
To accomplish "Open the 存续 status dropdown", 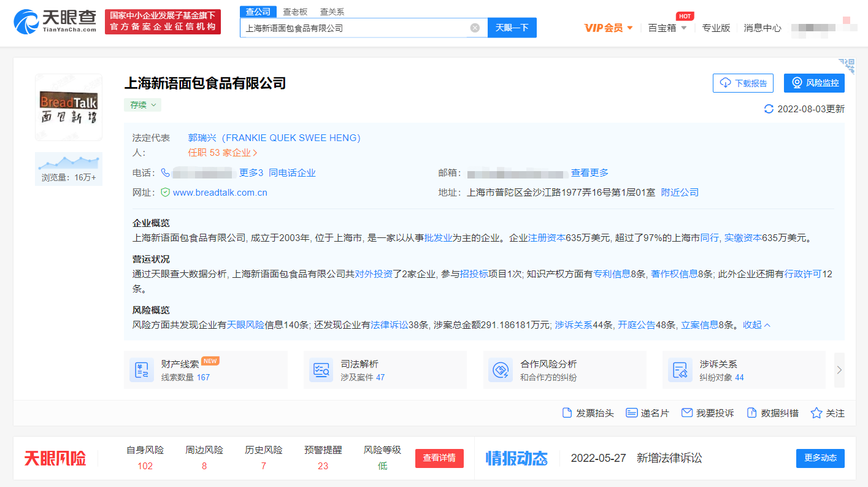I will (143, 105).
